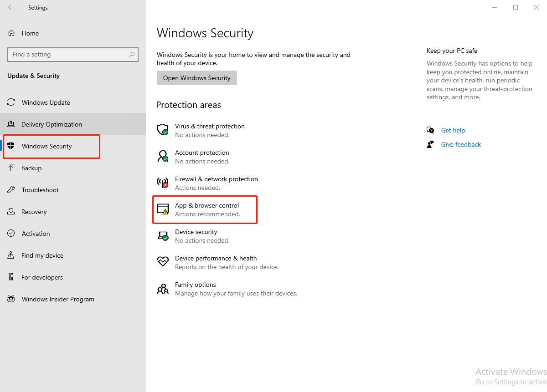Click the Firewall & network protection icon
This screenshot has height=392, width=547.
163,183
